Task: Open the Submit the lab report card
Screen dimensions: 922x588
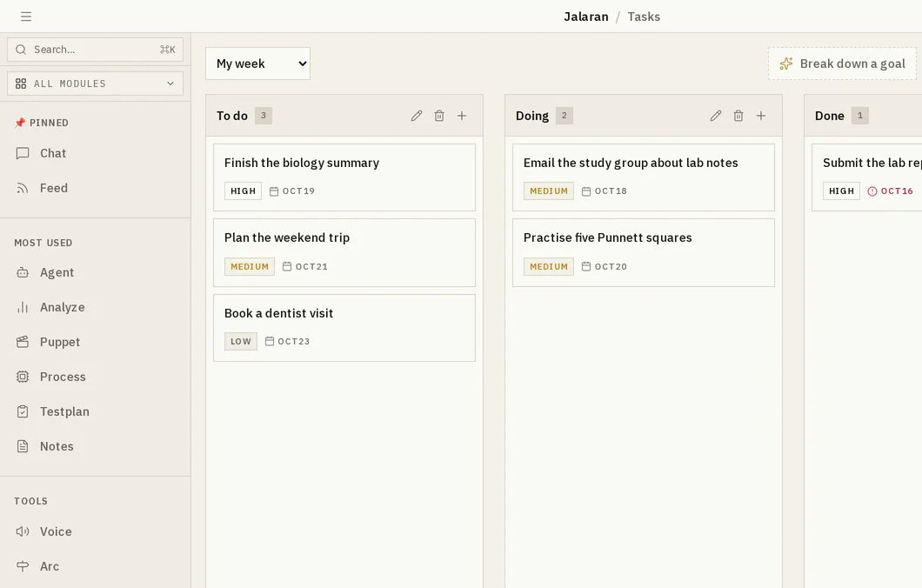Action: pyautogui.click(x=866, y=177)
